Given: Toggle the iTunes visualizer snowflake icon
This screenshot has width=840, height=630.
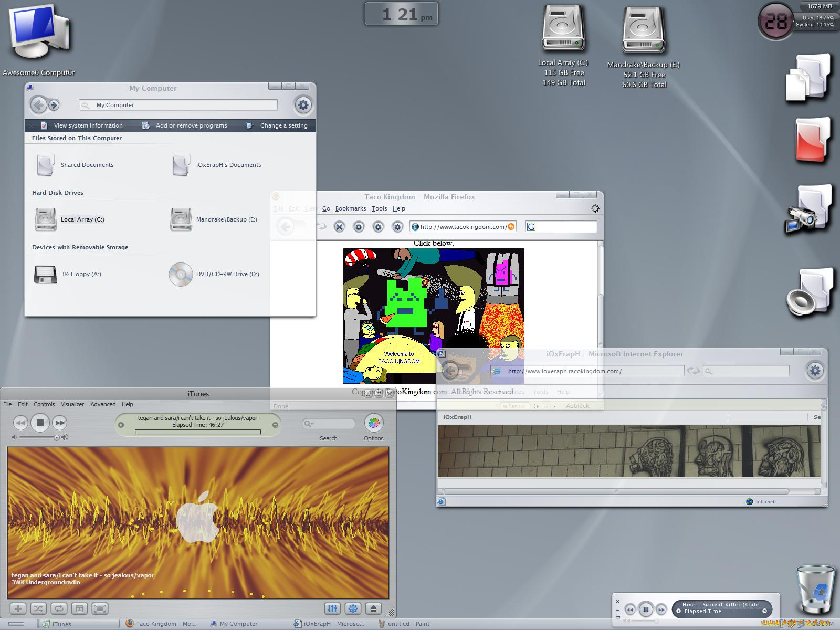Looking at the screenshot, I should (x=353, y=608).
